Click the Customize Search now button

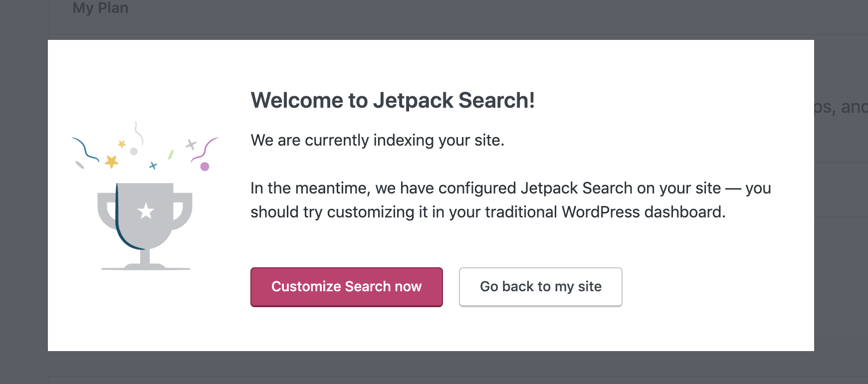tap(346, 287)
